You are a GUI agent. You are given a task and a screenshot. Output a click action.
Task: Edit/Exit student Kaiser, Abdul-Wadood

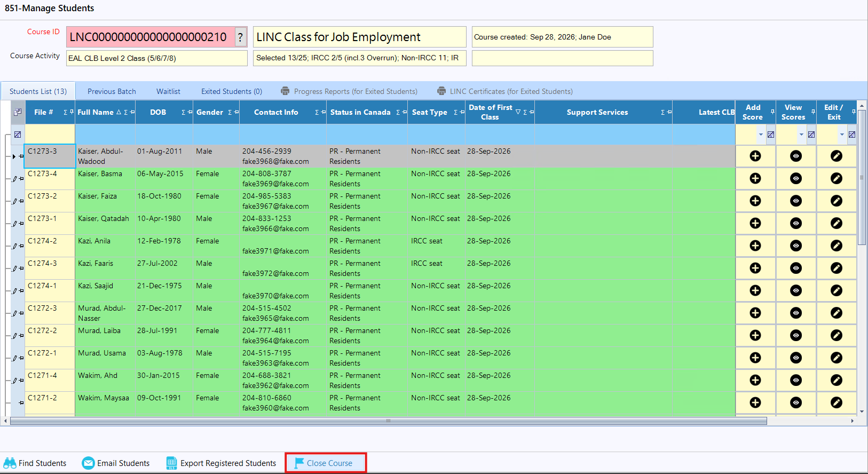tap(837, 156)
